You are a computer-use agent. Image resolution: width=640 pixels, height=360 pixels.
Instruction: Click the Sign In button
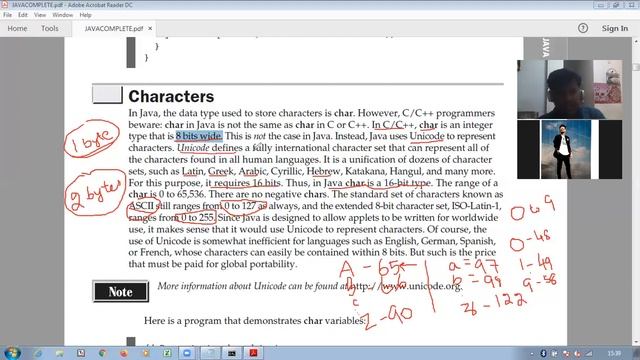(x=615, y=28)
